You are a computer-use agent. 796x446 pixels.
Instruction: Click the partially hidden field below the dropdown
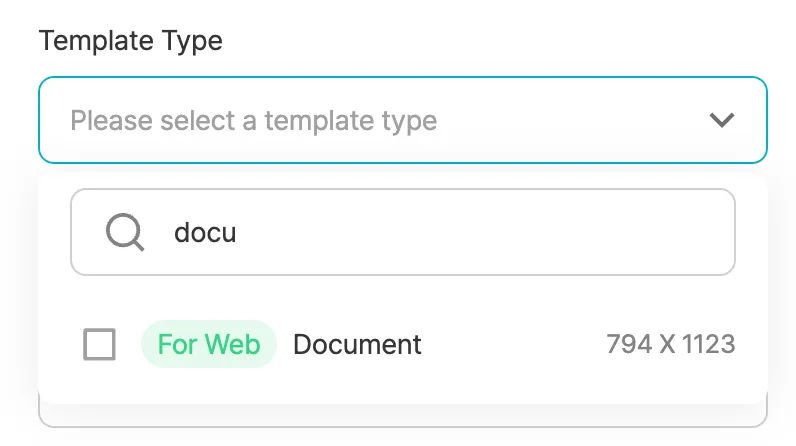402,415
